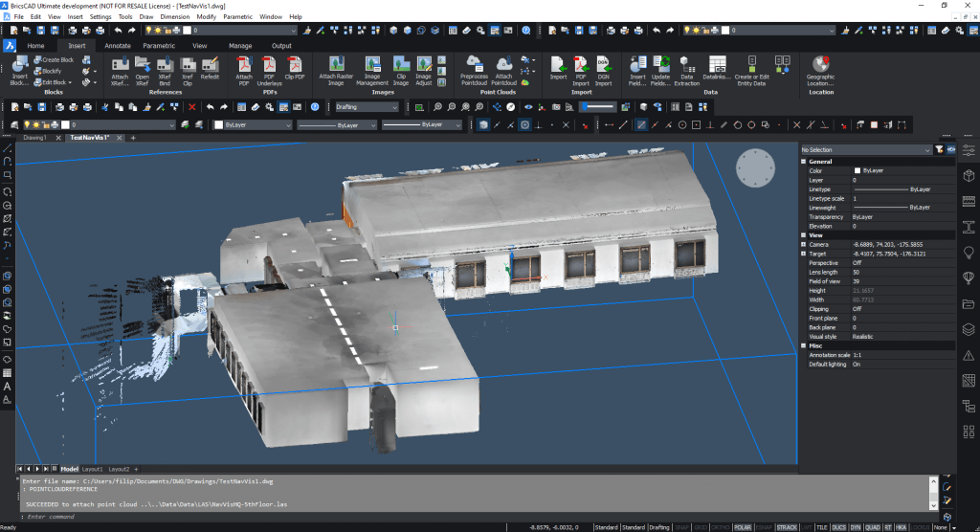Expand the Target property row

pyautogui.click(x=804, y=254)
